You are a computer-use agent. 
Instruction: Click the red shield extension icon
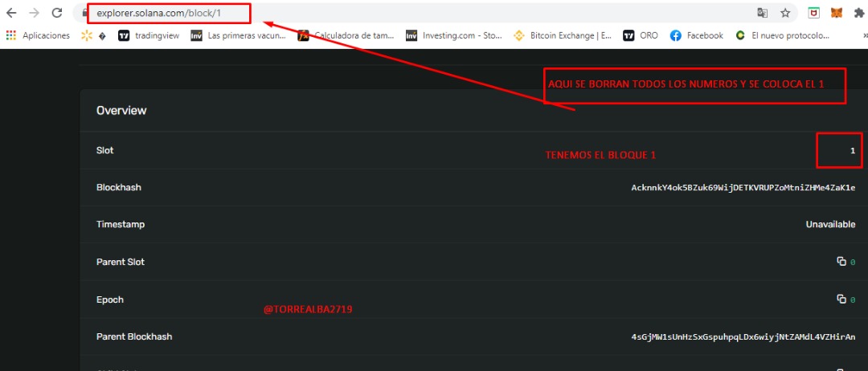tap(813, 13)
